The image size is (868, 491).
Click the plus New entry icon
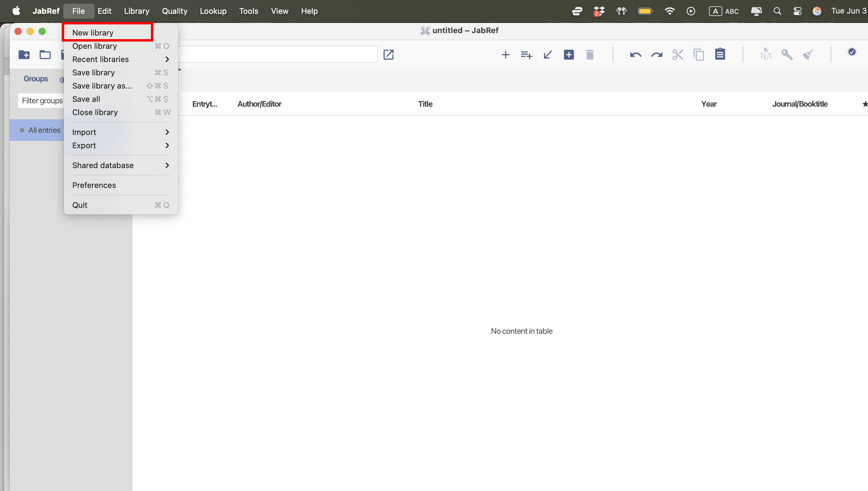click(505, 55)
